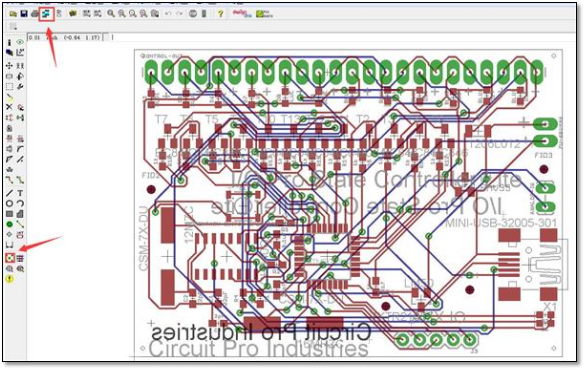Select the Move tool with the four-way arrow icon
Viewport: 585px width, 370px height.
tap(9, 65)
